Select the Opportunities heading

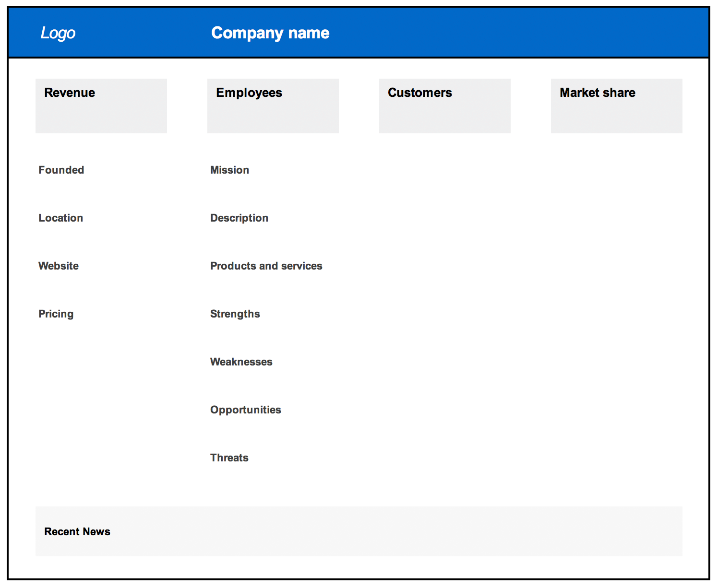click(x=245, y=410)
